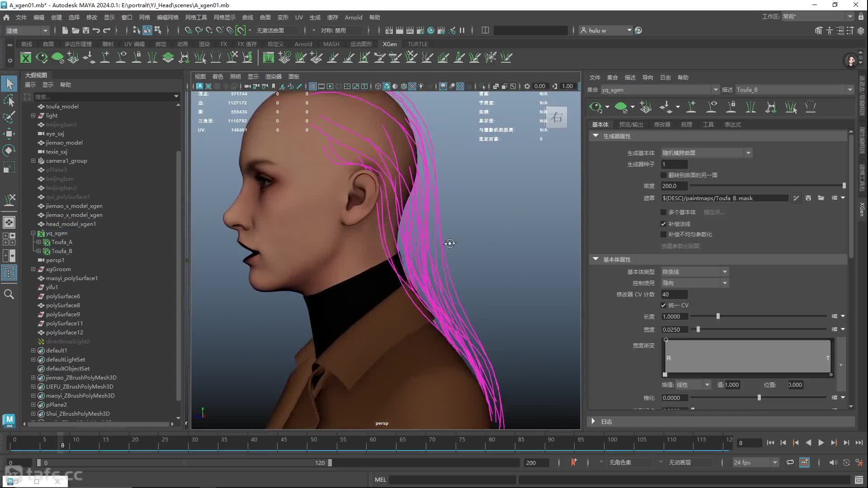Click the open scene folder icon
This screenshot has width=868, height=488.
click(75, 30)
